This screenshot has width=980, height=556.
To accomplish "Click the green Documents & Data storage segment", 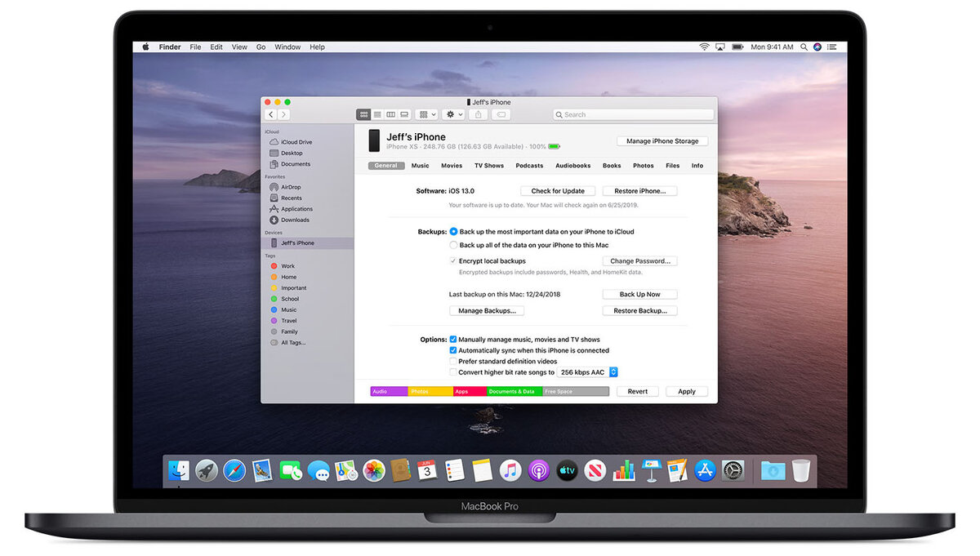I will tap(514, 392).
